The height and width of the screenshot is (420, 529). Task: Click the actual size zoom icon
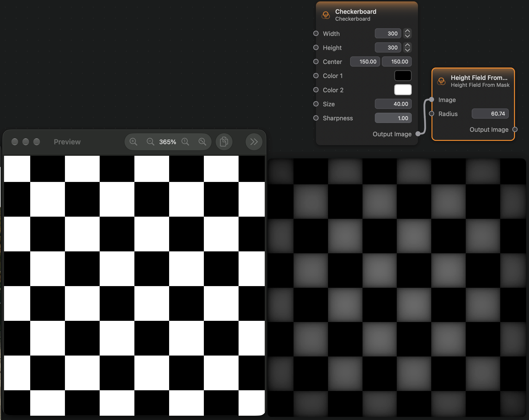[x=185, y=142]
